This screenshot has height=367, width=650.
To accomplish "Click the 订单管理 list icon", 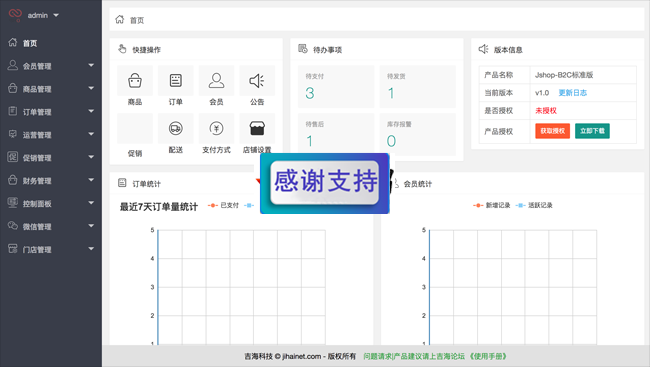I will tap(13, 111).
